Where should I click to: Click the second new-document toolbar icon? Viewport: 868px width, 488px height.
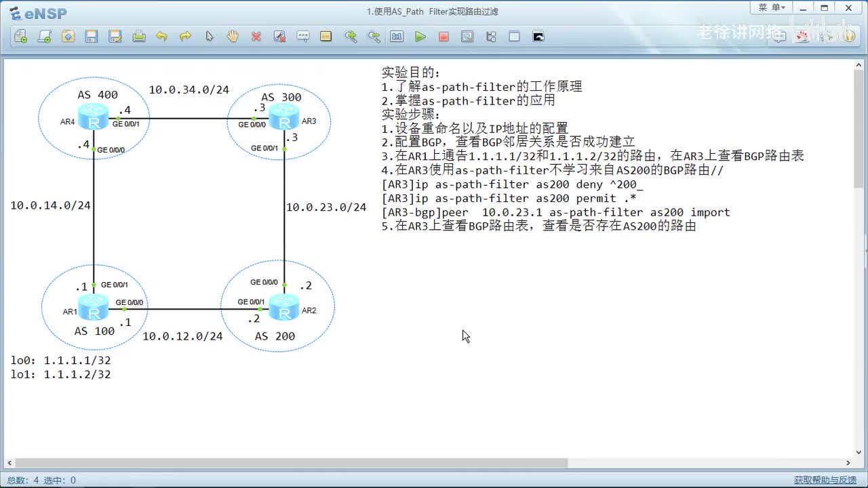[44, 37]
